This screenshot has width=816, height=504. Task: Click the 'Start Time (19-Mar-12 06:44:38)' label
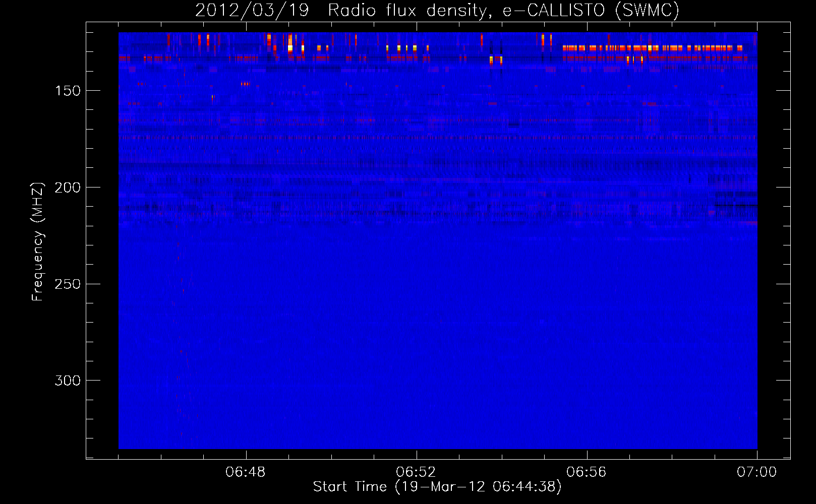coord(437,487)
